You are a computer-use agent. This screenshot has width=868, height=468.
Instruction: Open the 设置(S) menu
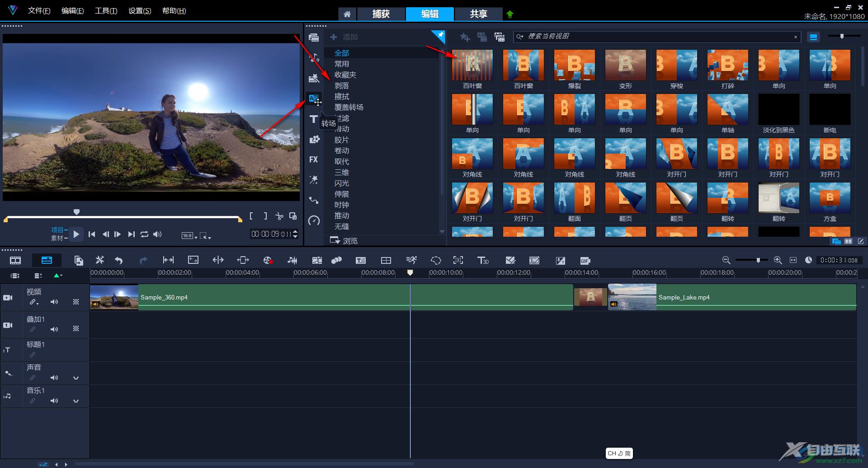(x=140, y=11)
